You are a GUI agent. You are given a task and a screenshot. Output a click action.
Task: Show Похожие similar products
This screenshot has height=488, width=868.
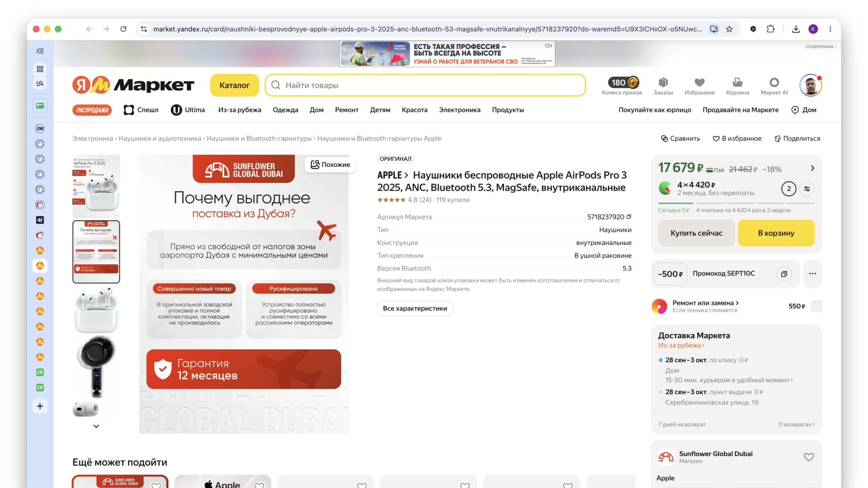pyautogui.click(x=331, y=164)
